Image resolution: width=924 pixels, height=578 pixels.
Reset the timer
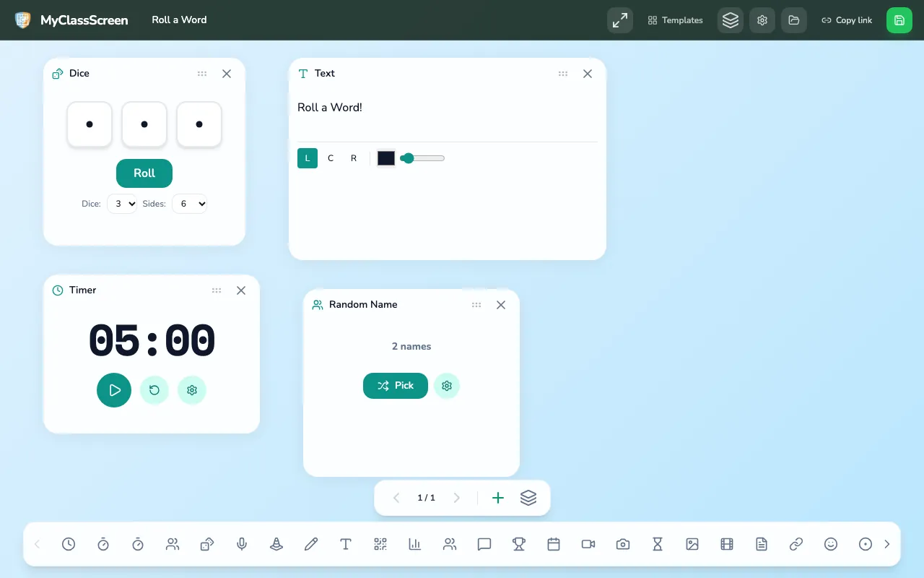[154, 390]
